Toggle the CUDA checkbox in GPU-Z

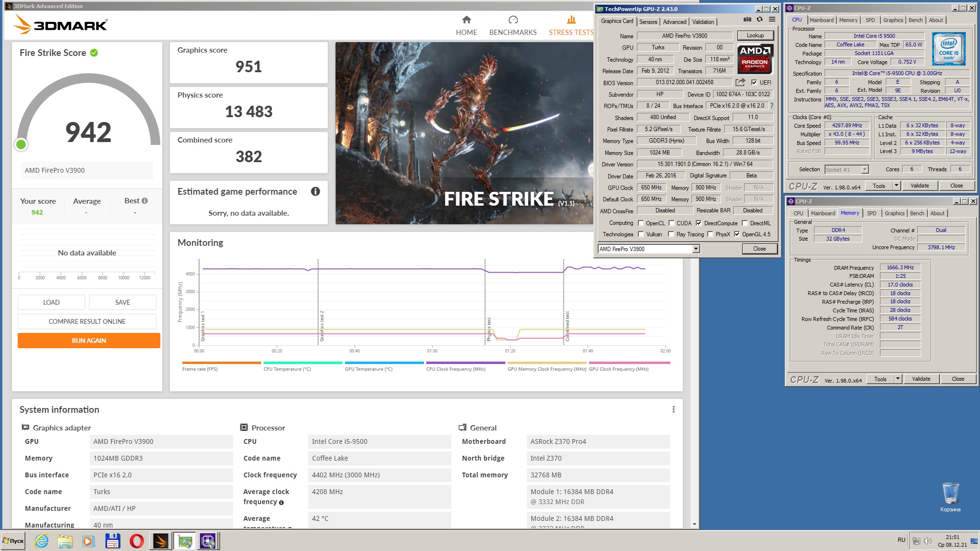(671, 223)
